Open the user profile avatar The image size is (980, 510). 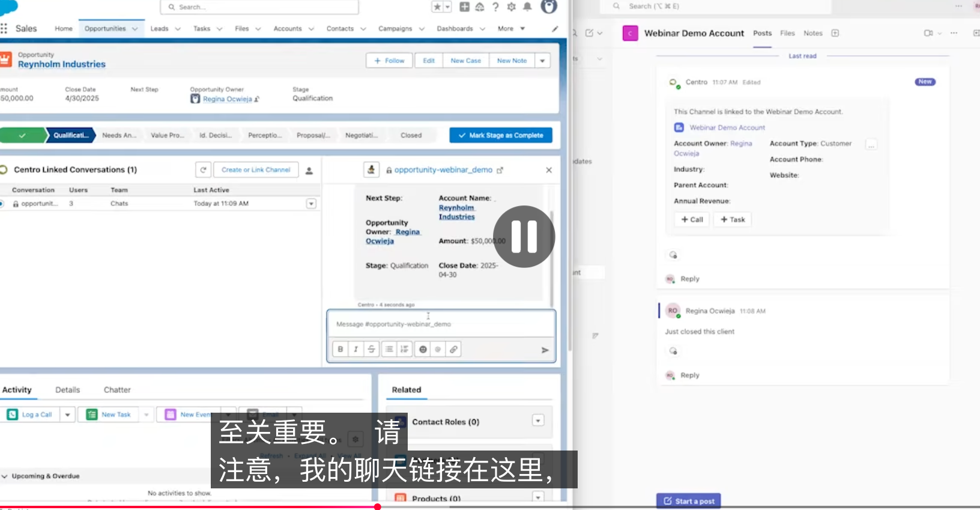(549, 7)
